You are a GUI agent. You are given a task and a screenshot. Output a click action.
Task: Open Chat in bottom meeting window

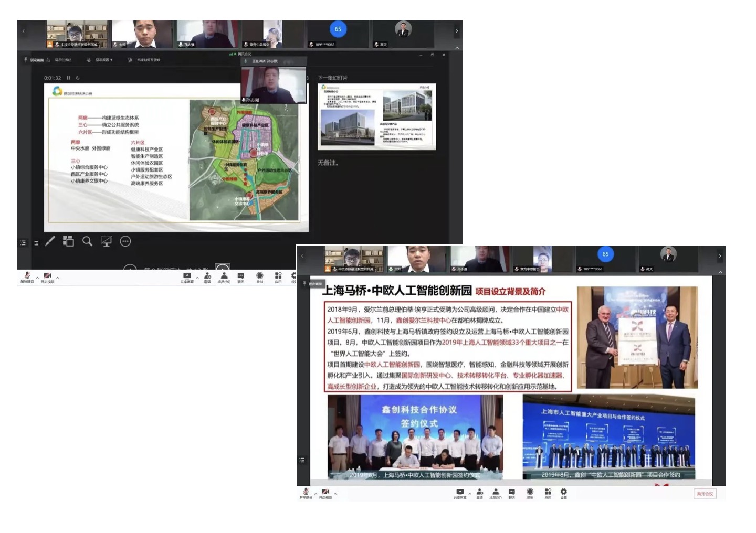click(511, 493)
